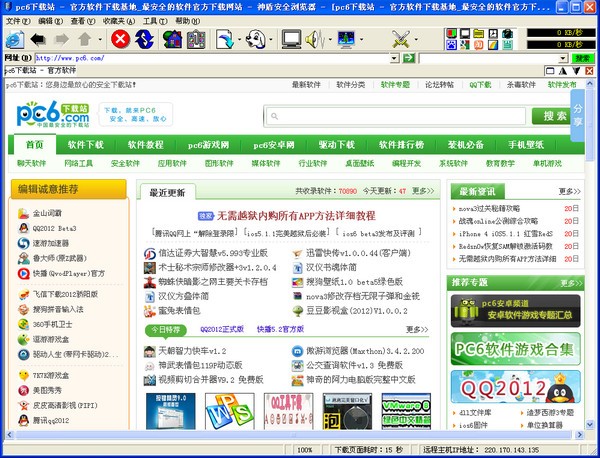Click the blue screen monitor toolbar icon
This screenshot has width=600, height=458.
click(346, 39)
